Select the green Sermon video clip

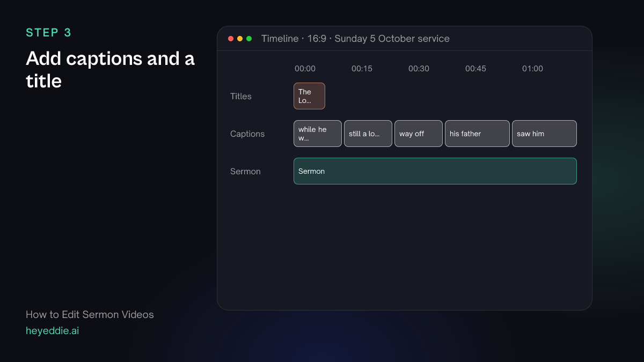[435, 171]
